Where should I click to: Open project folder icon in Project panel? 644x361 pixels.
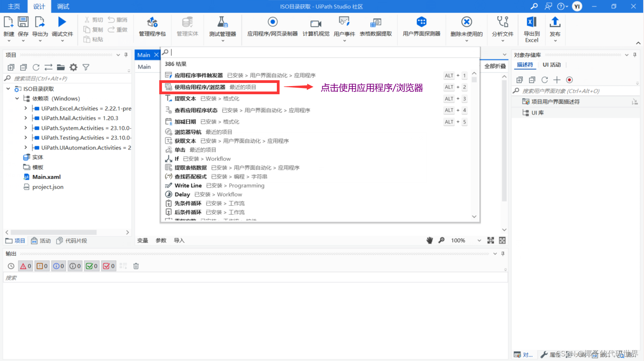[x=61, y=67]
